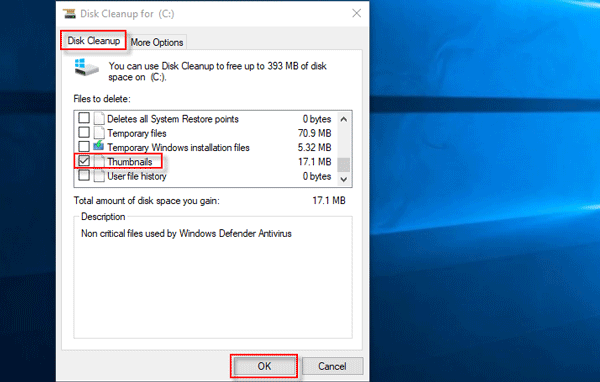
Task: Click the Temporary Windows installation files icon
Action: coord(99,146)
